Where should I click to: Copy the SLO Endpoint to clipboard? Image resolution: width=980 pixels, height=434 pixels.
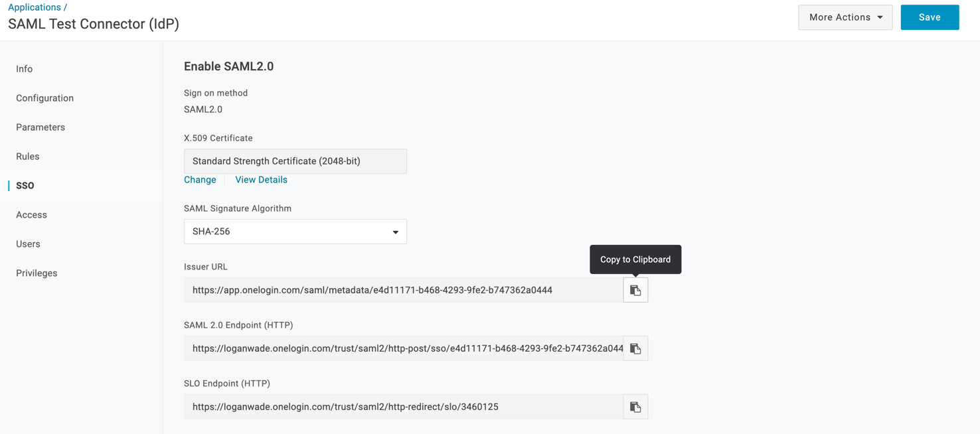pyautogui.click(x=635, y=406)
